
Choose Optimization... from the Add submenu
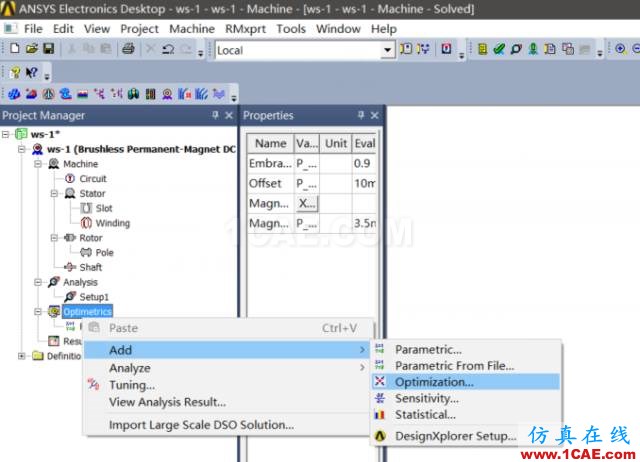[466, 382]
